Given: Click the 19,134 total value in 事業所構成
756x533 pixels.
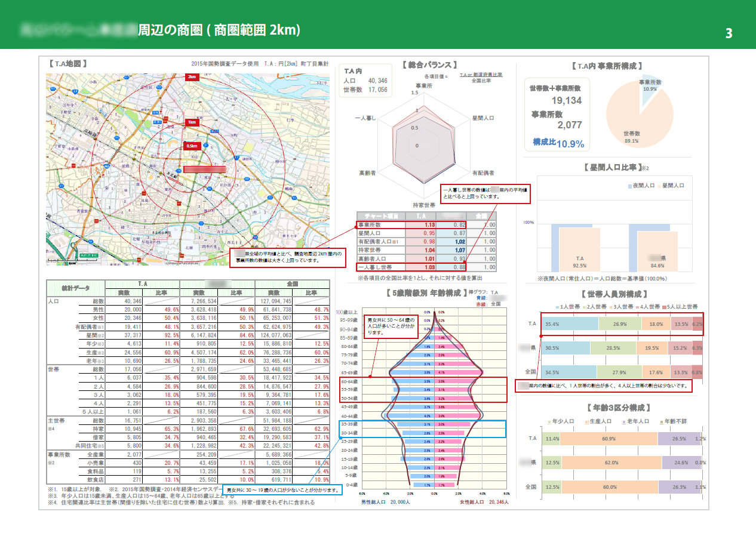Looking at the screenshot, I should (x=567, y=100).
